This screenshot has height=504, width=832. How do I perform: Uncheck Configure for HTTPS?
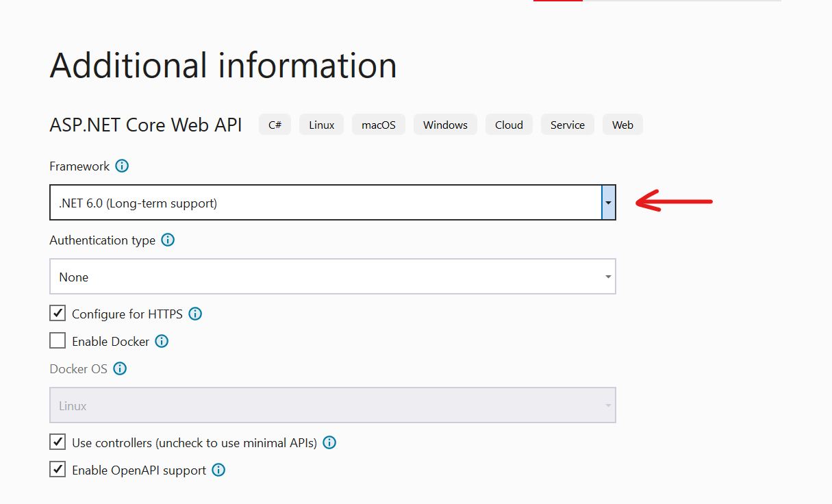[x=58, y=313]
